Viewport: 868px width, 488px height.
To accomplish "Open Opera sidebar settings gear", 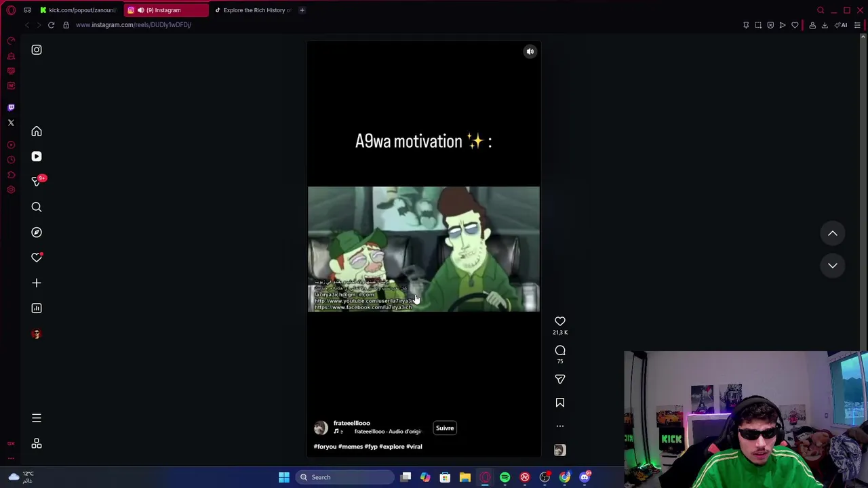I will click(x=11, y=190).
